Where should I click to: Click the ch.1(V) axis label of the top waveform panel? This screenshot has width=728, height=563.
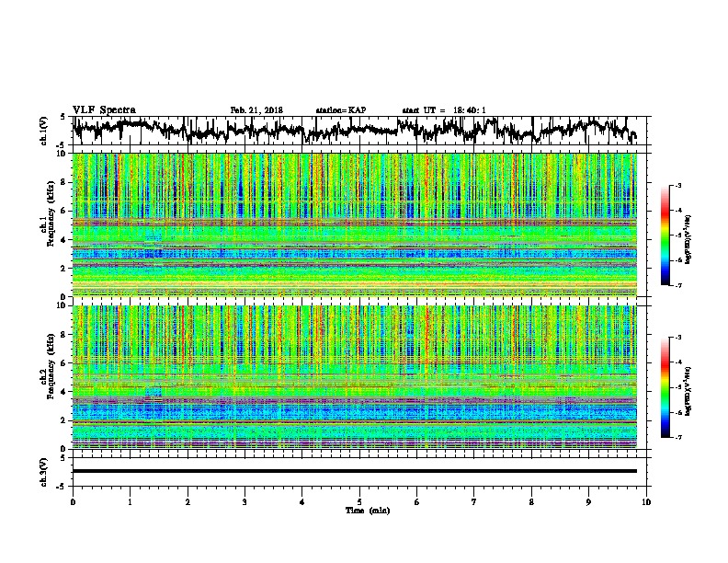[x=44, y=131]
